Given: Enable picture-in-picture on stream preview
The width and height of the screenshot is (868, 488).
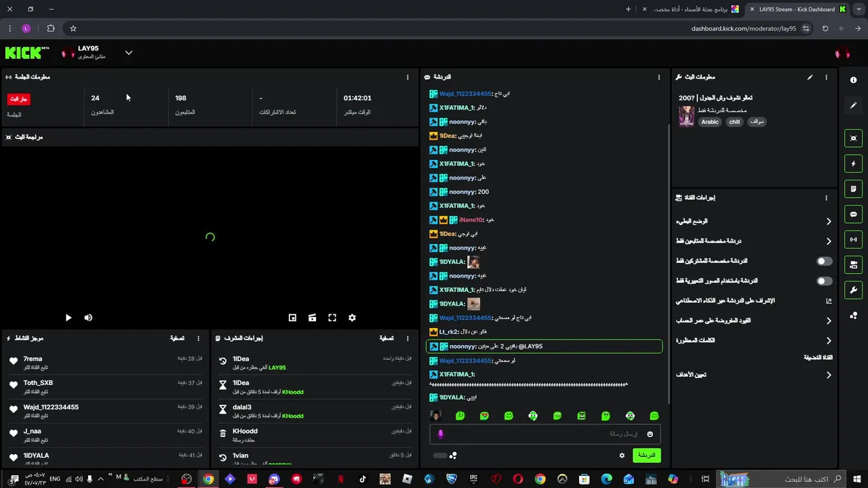Looking at the screenshot, I should 292,318.
